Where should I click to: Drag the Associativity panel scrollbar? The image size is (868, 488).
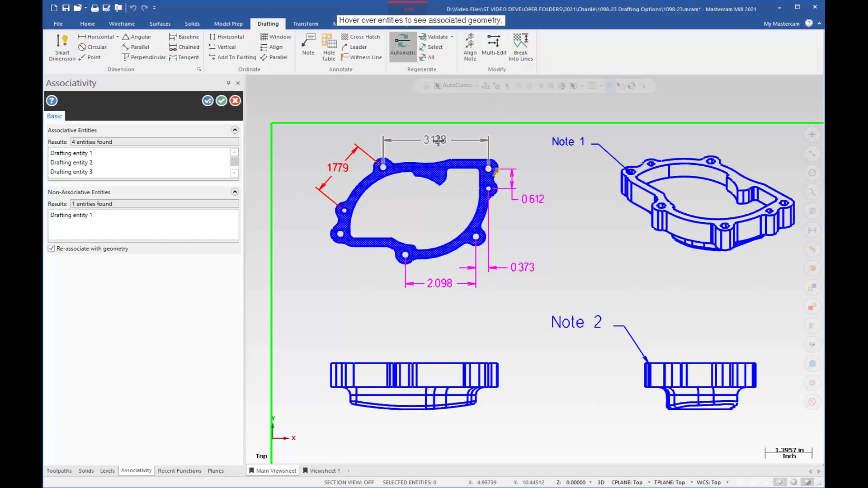click(234, 161)
